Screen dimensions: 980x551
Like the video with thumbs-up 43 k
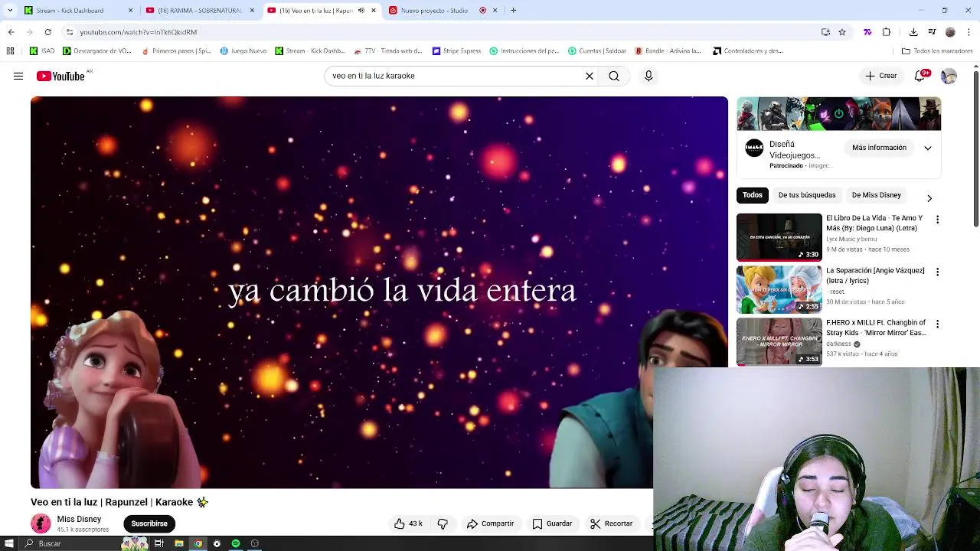point(408,523)
